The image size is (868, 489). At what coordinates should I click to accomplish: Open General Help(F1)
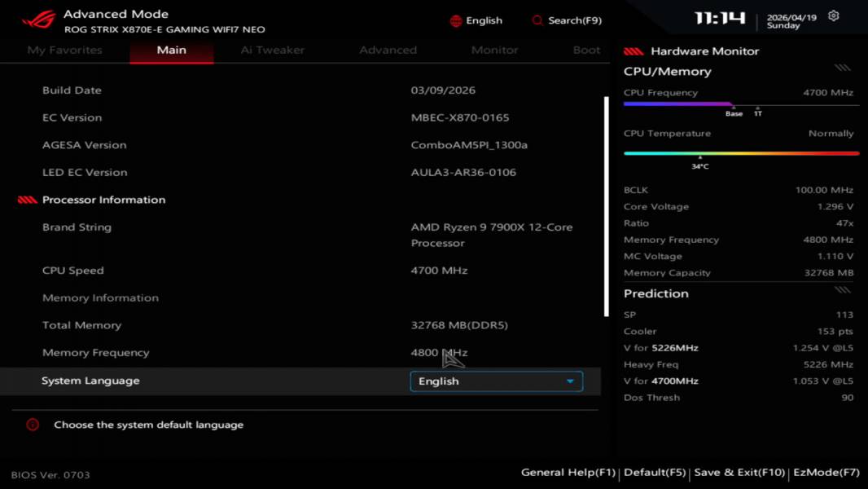pos(568,473)
